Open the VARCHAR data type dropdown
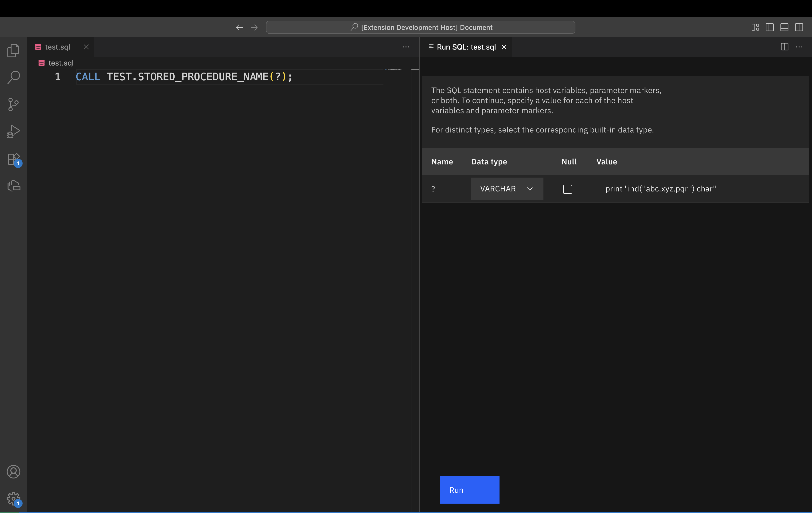 pyautogui.click(x=507, y=189)
